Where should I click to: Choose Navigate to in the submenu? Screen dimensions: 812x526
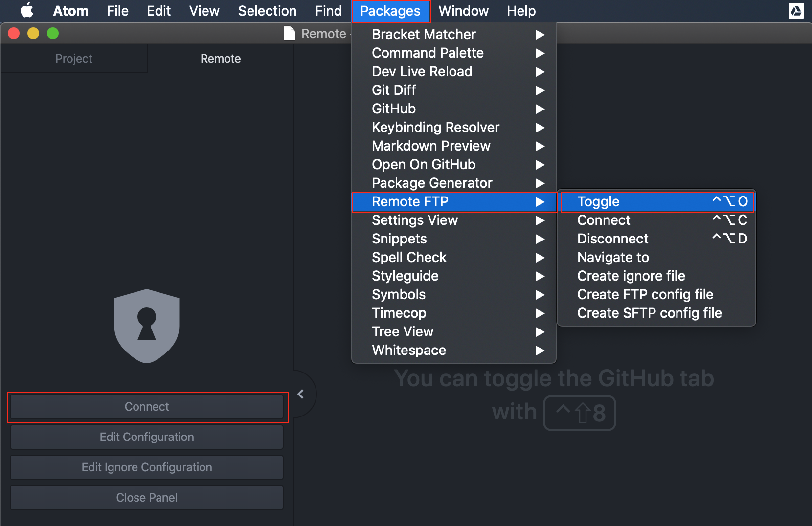pos(656,257)
